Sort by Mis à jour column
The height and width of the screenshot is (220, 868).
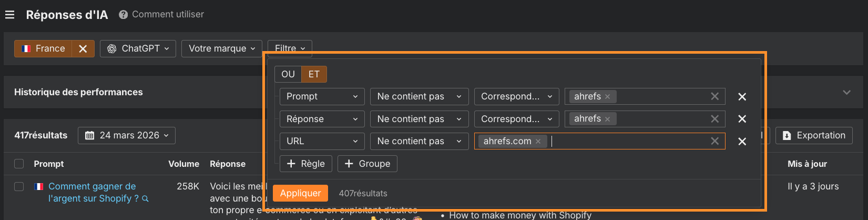coord(807,164)
